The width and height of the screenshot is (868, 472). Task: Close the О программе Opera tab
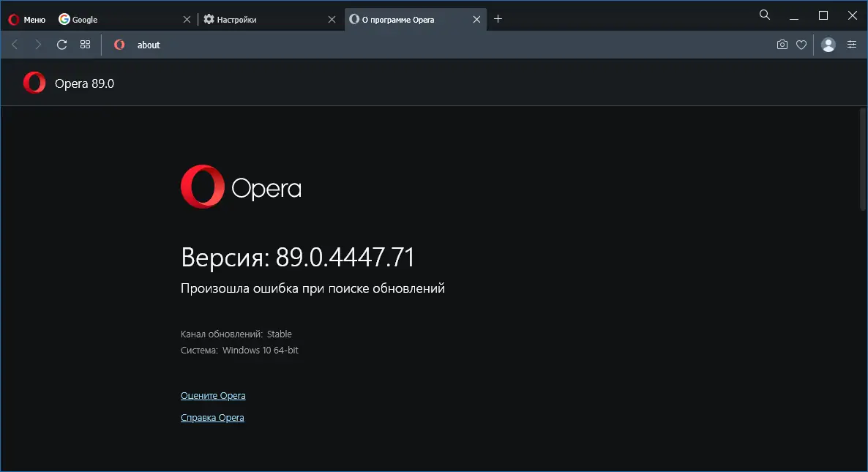pos(476,19)
